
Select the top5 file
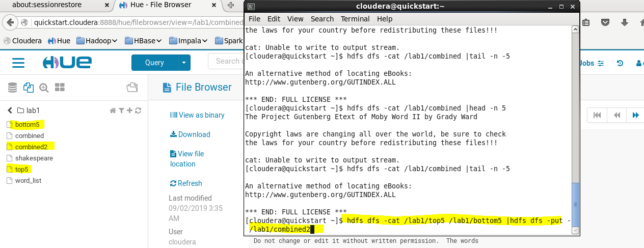point(21,169)
